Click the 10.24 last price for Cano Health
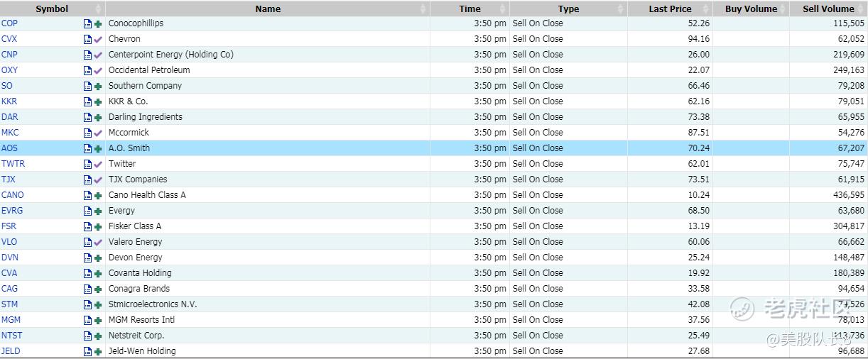868x359 pixels. point(699,195)
